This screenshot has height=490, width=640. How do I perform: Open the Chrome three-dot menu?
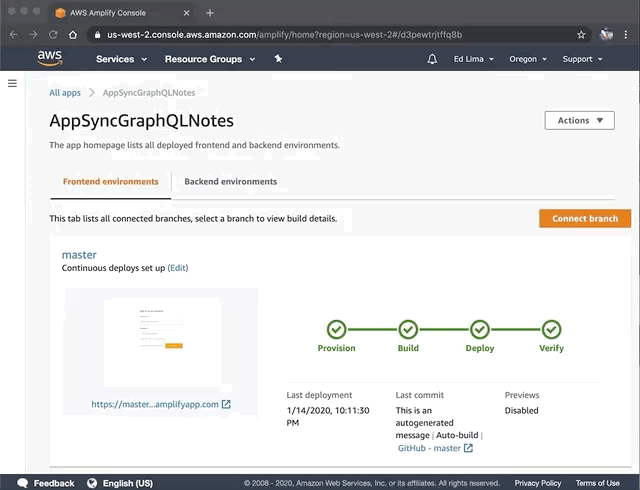pyautogui.click(x=625, y=35)
